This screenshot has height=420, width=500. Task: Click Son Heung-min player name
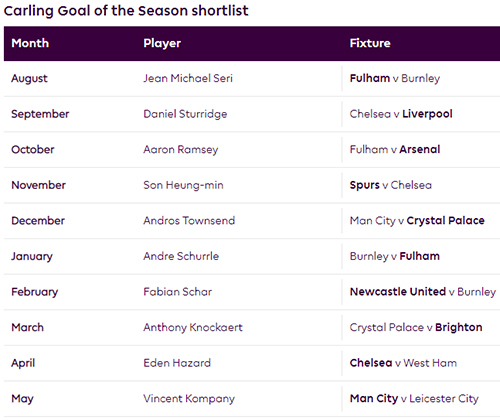tap(183, 185)
